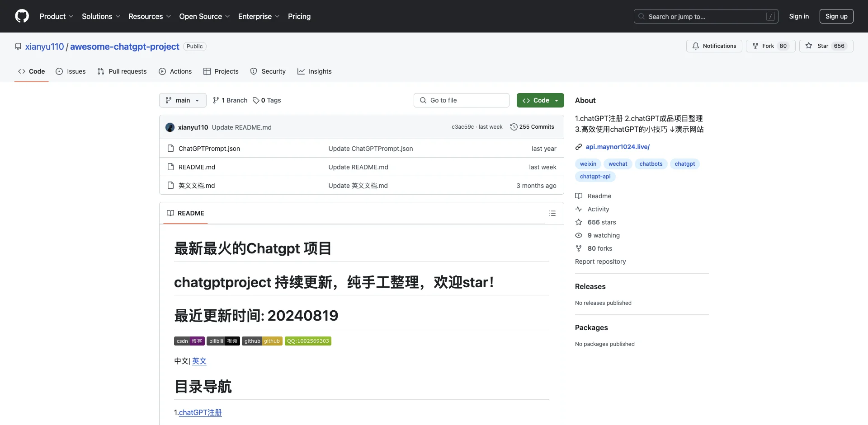868x425 pixels.
Task: Click the github badge
Action: pyautogui.click(x=262, y=341)
